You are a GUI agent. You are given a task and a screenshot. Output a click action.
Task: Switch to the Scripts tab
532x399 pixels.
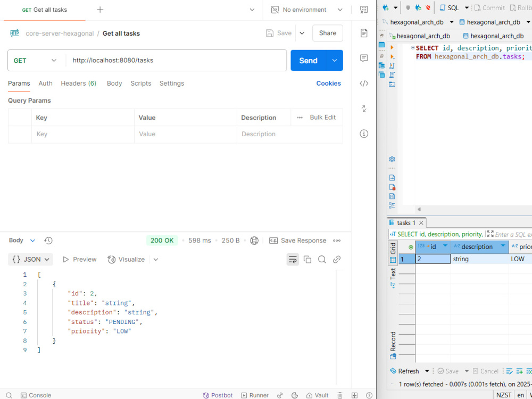pyautogui.click(x=141, y=84)
